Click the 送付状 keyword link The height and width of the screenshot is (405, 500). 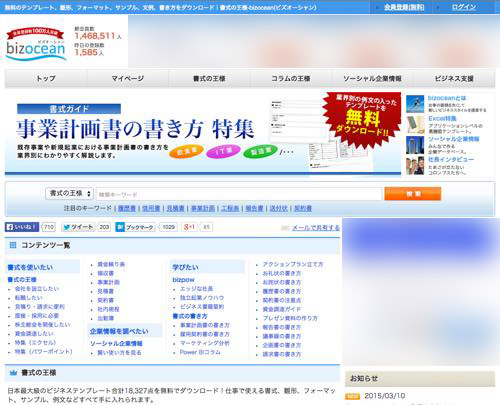point(279,208)
